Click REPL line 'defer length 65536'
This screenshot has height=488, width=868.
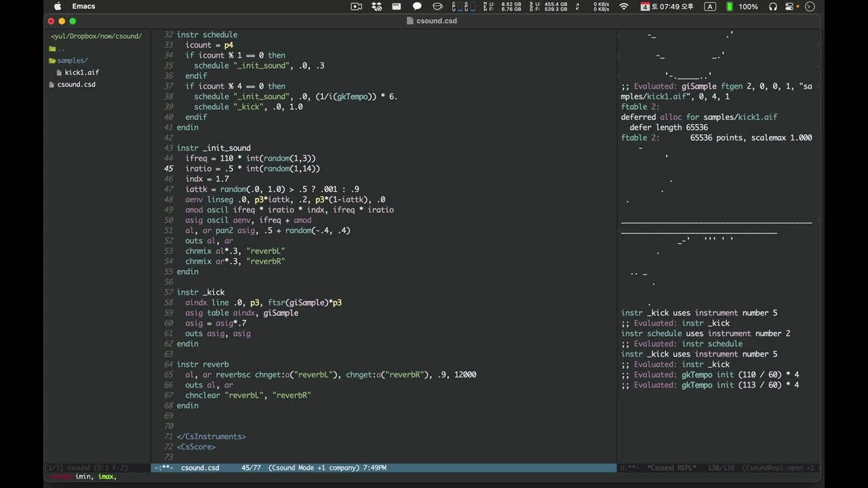(x=669, y=127)
